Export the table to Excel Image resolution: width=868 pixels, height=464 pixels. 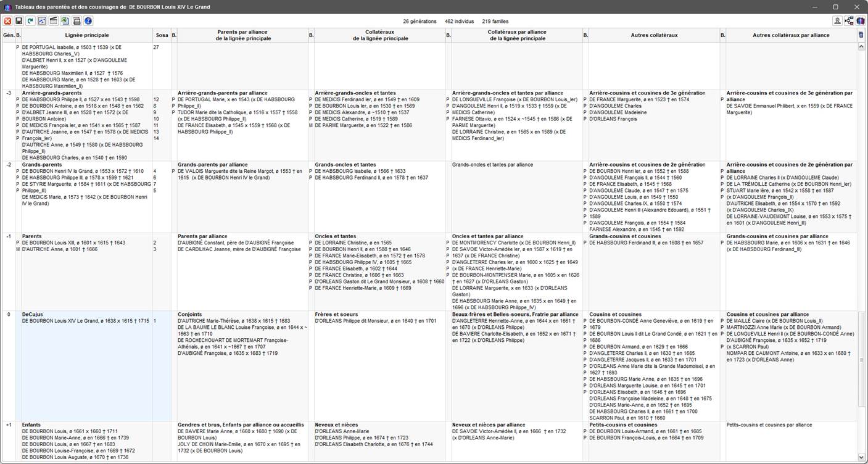[x=65, y=21]
